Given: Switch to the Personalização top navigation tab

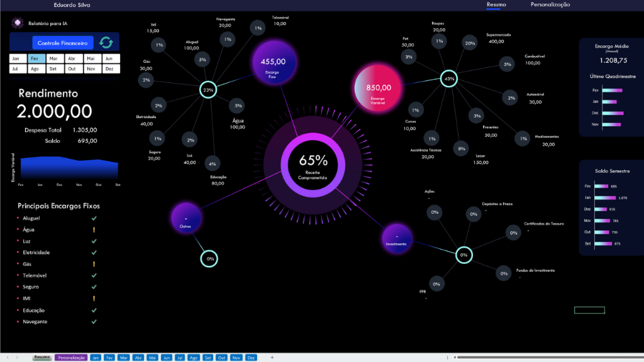Looking at the screenshot, I should click(550, 5).
